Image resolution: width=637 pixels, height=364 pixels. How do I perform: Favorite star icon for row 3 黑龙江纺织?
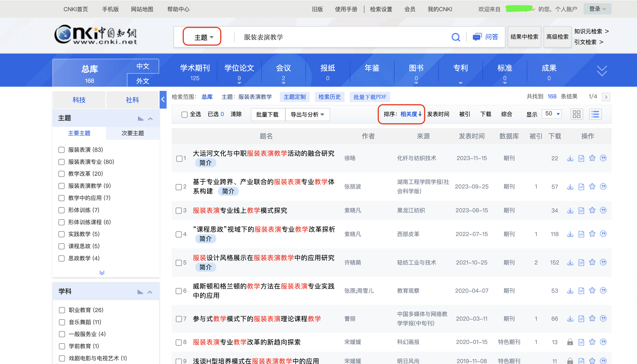click(592, 210)
